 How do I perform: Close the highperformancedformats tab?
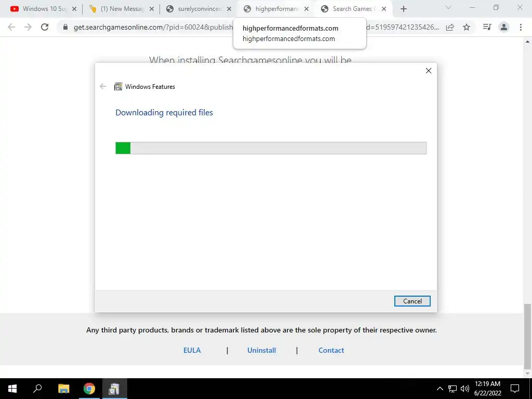307,9
